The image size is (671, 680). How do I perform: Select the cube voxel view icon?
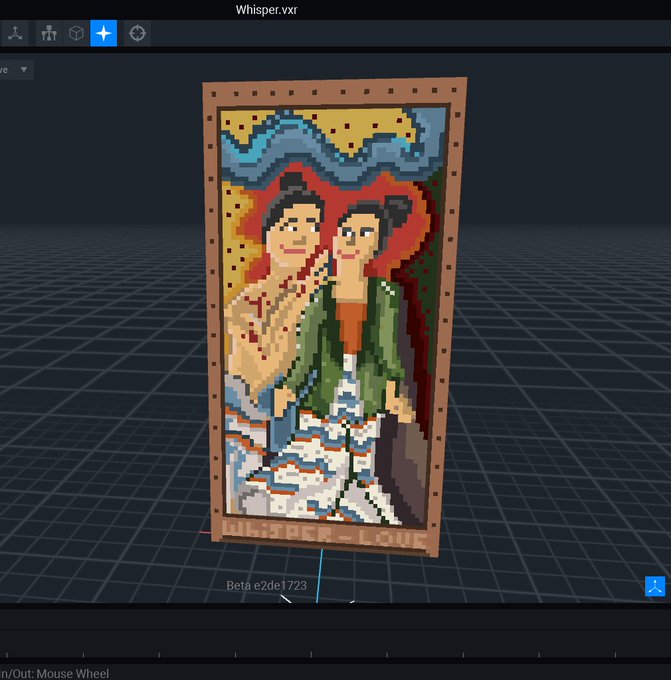76,33
